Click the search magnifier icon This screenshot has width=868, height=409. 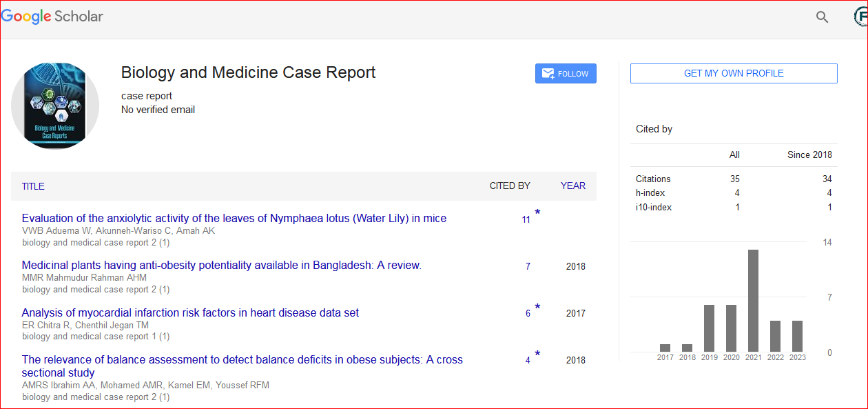[822, 17]
